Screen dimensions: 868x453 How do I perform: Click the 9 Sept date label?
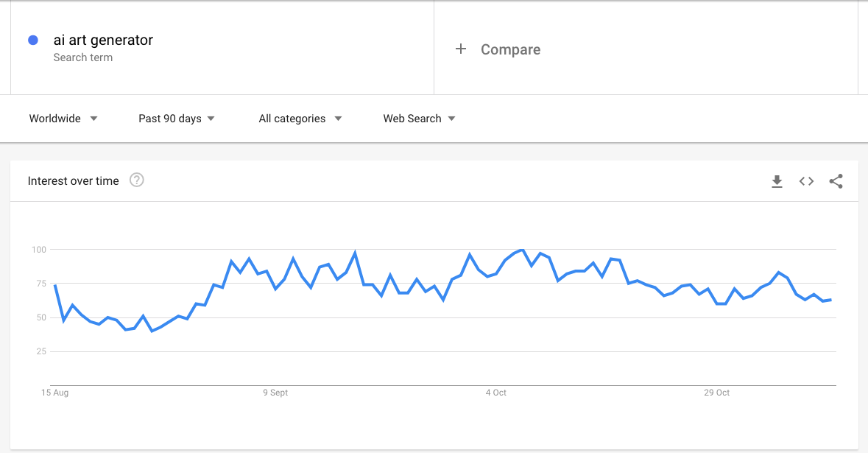pyautogui.click(x=275, y=393)
